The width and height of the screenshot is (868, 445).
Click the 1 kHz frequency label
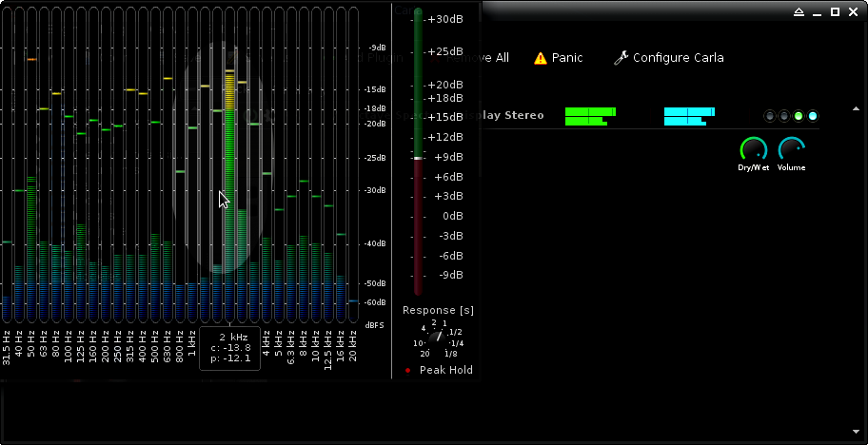point(192,345)
